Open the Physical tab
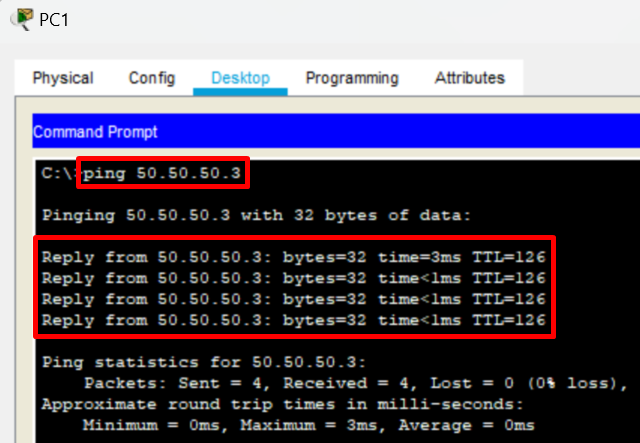This screenshot has width=640, height=443. pos(63,78)
